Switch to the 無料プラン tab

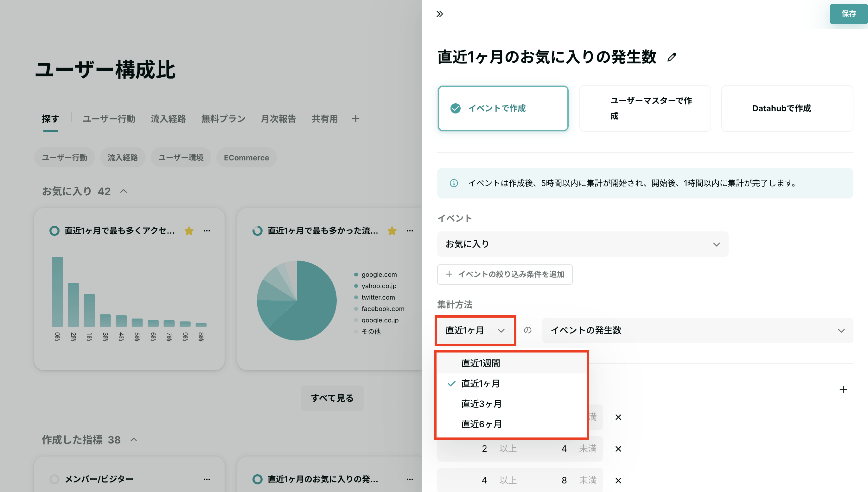tap(223, 119)
